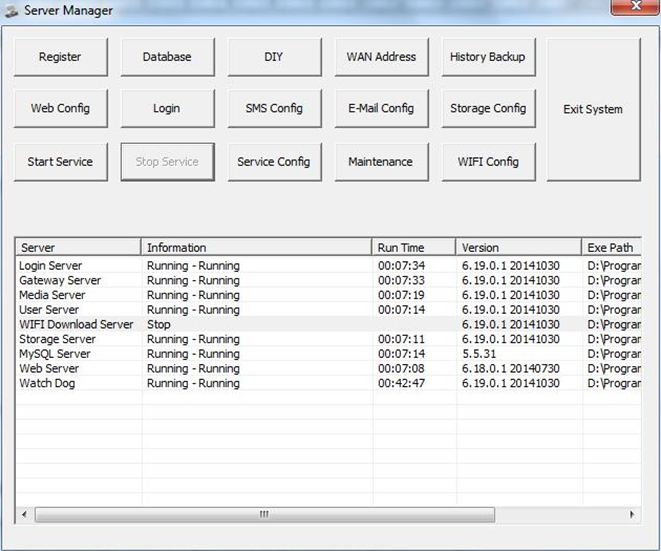Select the Watch Dog row
661x551 pixels.
coord(328,383)
